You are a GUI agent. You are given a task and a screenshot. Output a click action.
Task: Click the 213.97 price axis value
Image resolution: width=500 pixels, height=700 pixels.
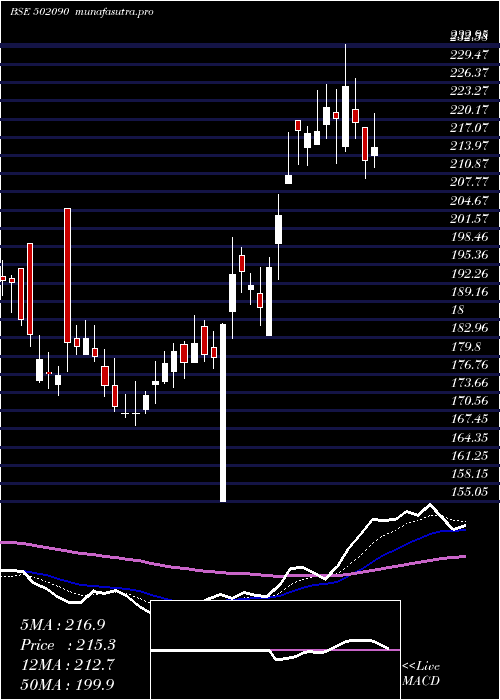[470, 146]
